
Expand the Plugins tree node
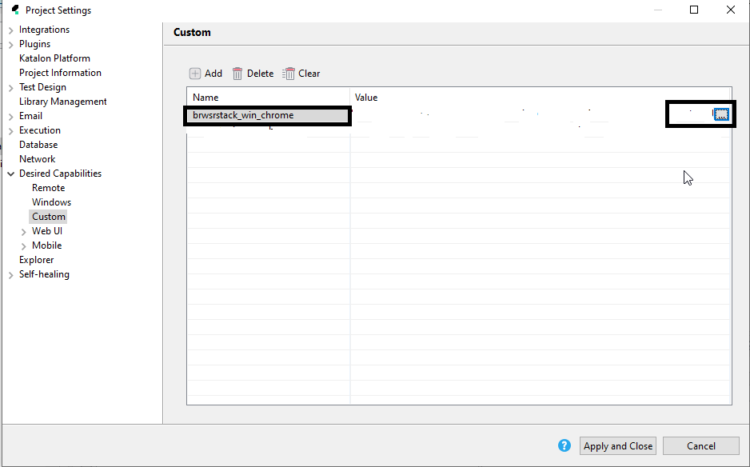click(x=11, y=44)
